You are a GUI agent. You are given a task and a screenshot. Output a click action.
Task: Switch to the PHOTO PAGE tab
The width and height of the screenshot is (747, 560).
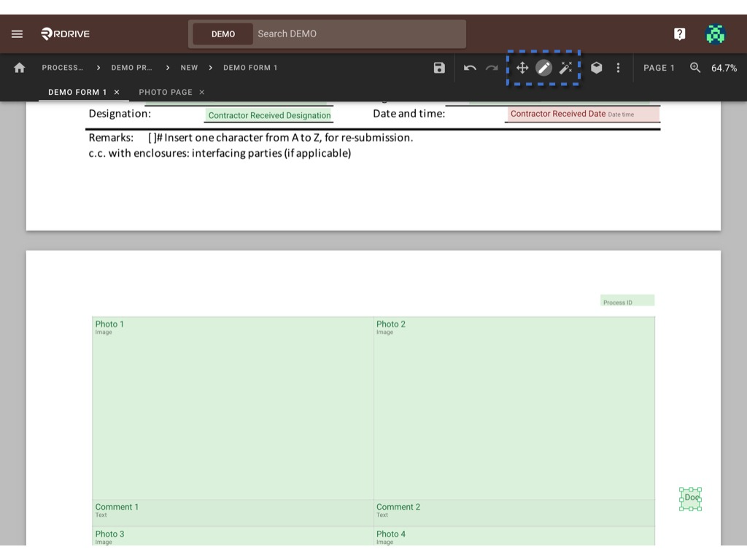[x=166, y=92]
